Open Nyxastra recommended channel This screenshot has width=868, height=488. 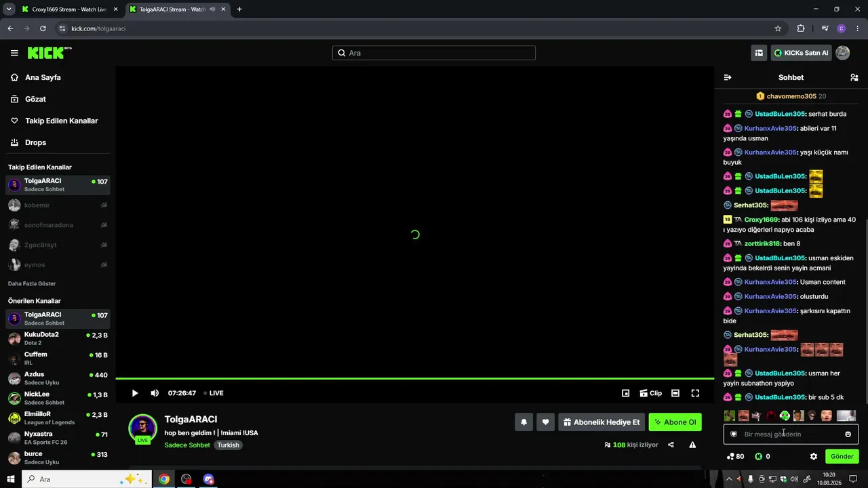pyautogui.click(x=58, y=438)
